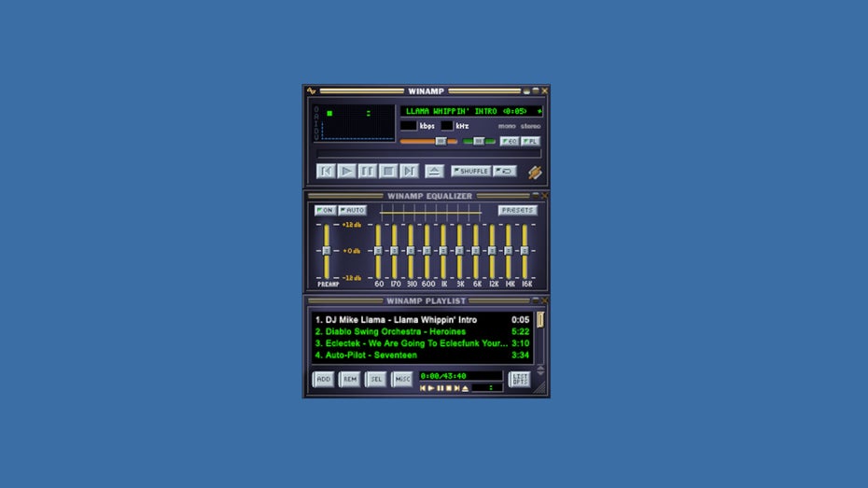
Task: Click the playlist scroll down arrow
Action: pos(540,373)
